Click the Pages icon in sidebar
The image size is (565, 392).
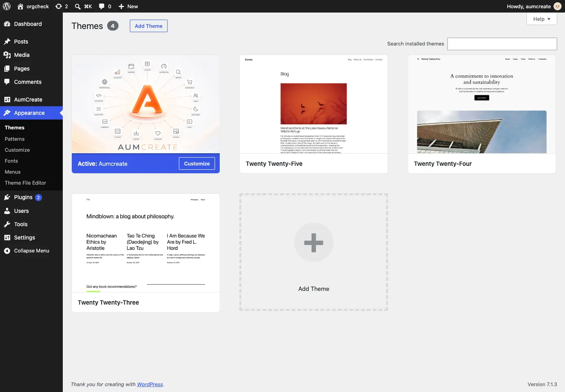coord(7,69)
